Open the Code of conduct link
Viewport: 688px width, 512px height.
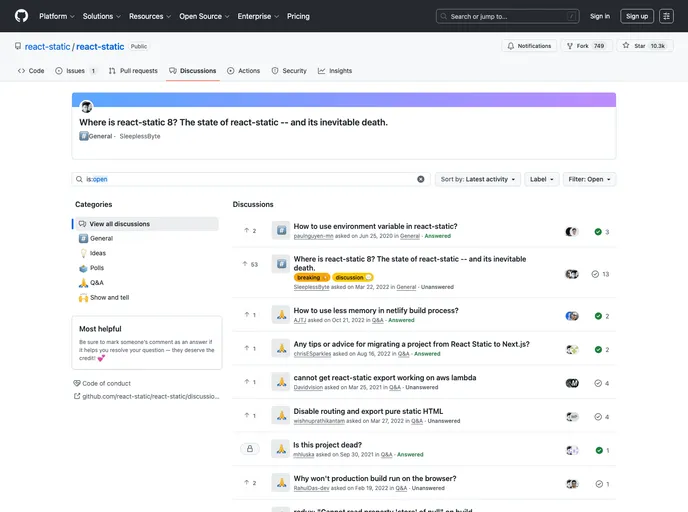102,383
